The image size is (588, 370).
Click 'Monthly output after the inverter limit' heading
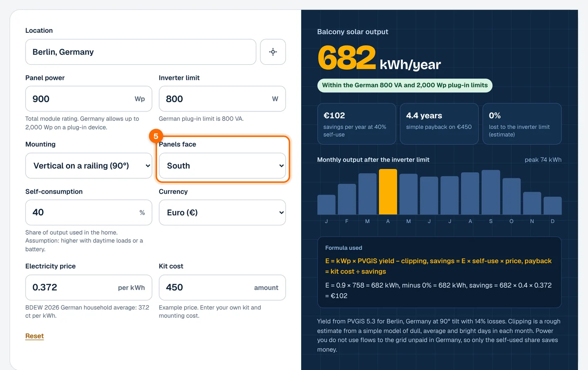tap(373, 160)
